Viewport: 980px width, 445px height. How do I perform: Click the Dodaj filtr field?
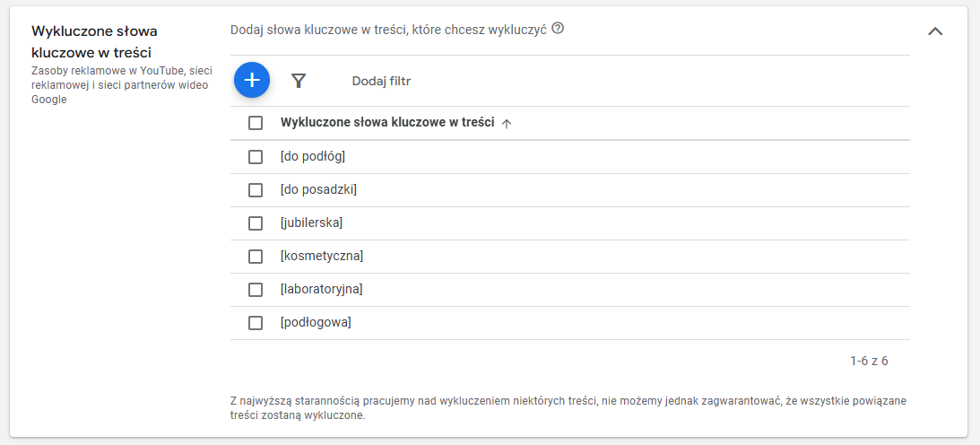pos(381,81)
